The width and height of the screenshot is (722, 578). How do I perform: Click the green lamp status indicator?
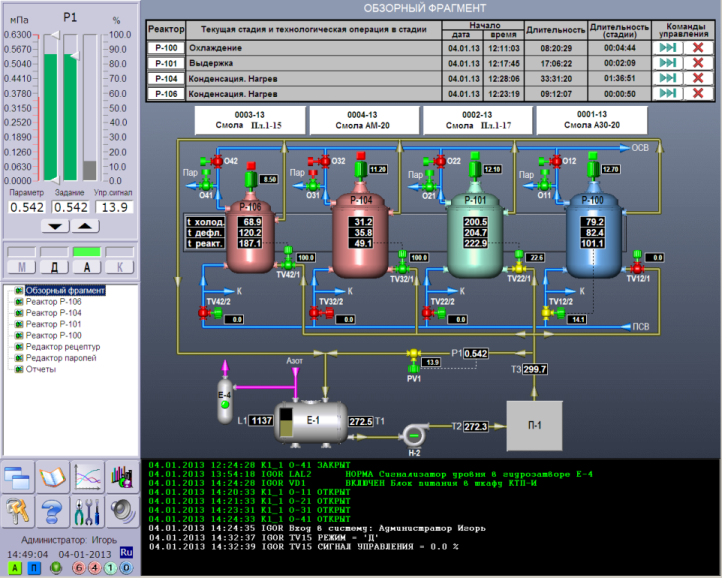click(56, 568)
